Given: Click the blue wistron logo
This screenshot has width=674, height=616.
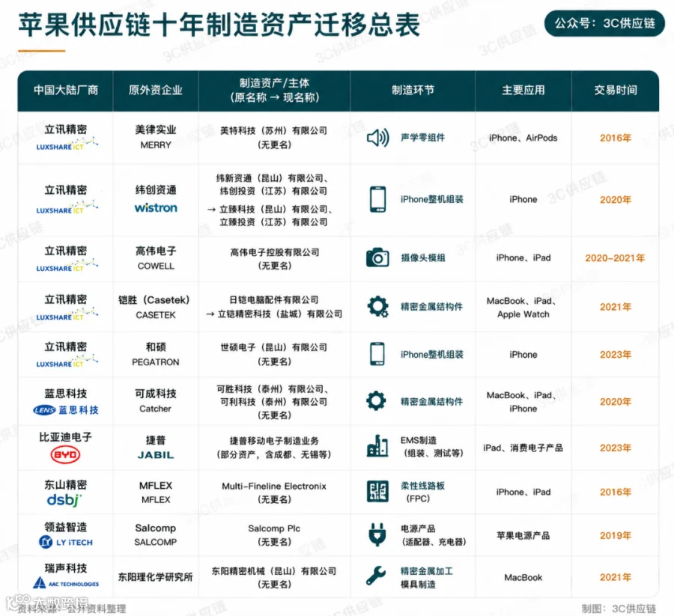Looking at the screenshot, I should (x=156, y=208).
